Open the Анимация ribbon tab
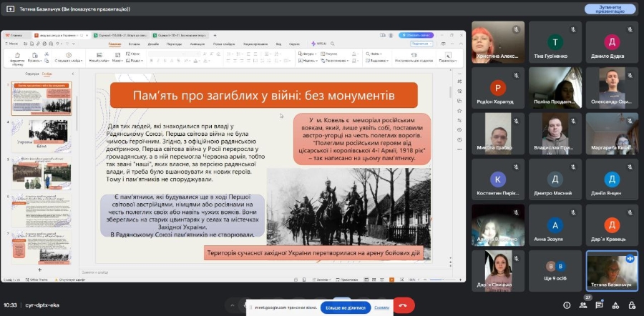Screen dimensions: 644x316 (x=197, y=44)
